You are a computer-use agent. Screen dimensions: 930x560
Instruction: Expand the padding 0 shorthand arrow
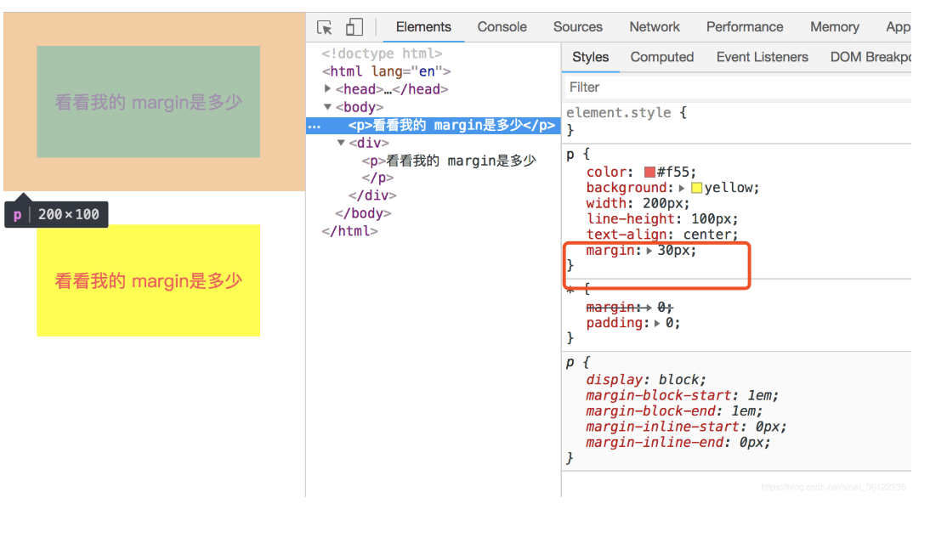[x=657, y=324]
